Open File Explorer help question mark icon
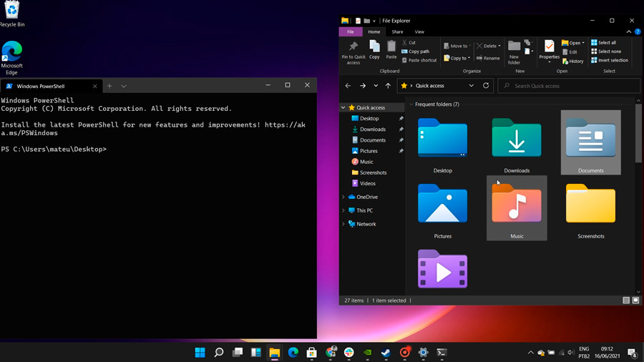Viewport: 644px width, 362px height. [638, 31]
